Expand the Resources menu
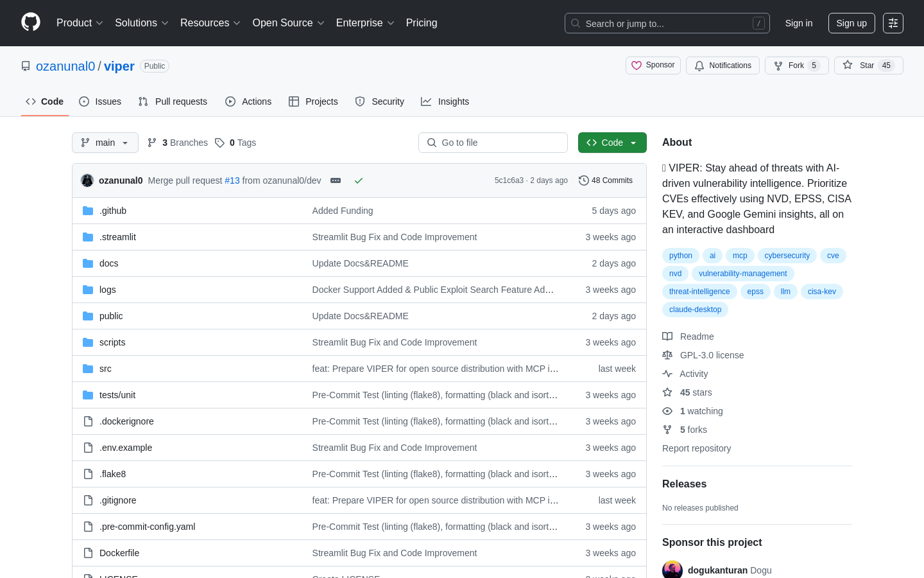This screenshot has width=924, height=578. click(210, 23)
